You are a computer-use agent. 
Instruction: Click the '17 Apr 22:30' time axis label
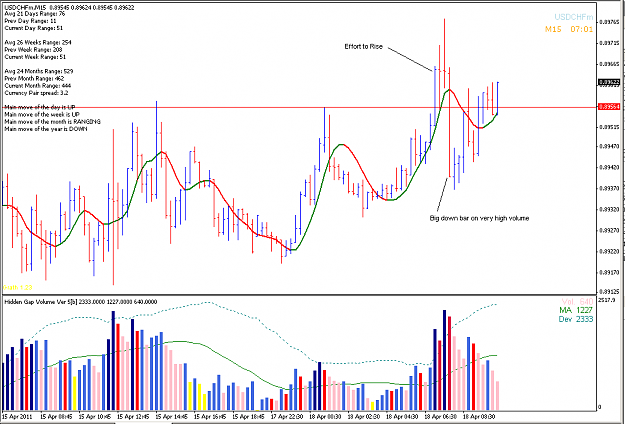pos(286,416)
